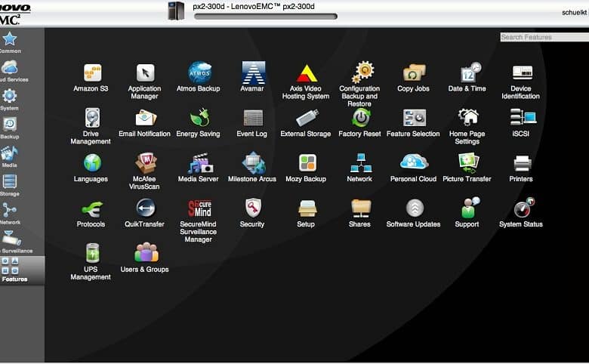Open Milestone Arcus
Image resolution: width=589 pixels, height=364 pixels.
pyautogui.click(x=252, y=167)
